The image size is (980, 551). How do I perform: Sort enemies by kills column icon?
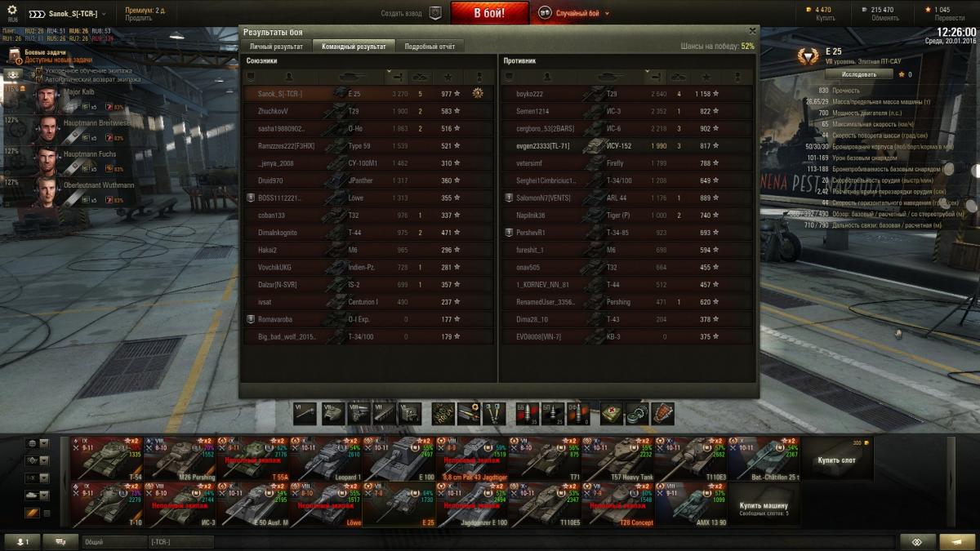tap(679, 77)
